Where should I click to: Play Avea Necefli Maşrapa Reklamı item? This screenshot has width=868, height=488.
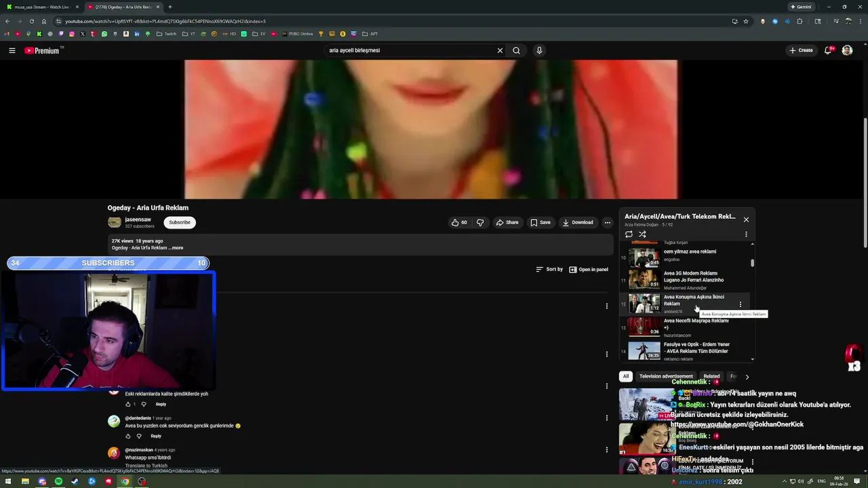685,327
